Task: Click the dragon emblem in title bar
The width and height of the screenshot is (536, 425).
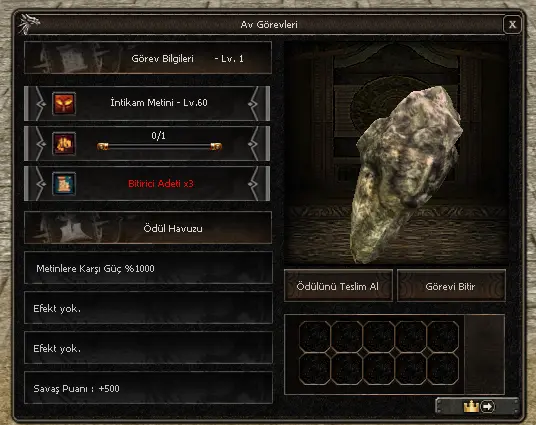Action: click(29, 24)
